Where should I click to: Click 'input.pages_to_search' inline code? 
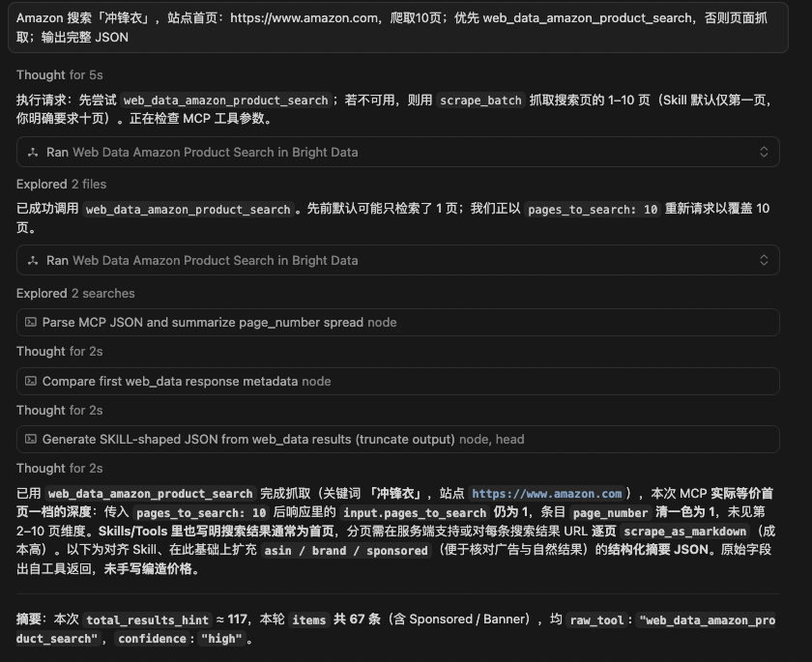[x=415, y=513]
